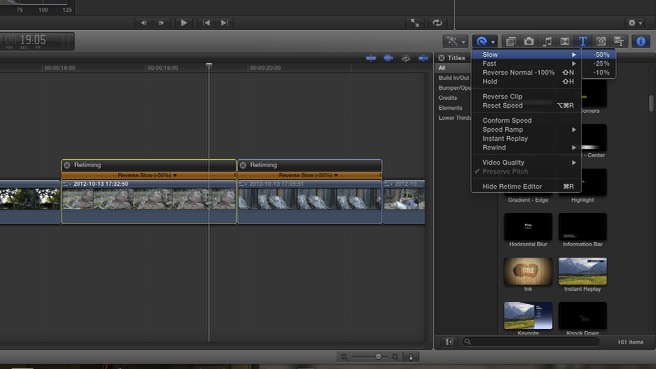Close first Retiming editor on clip 17:32:50

(67, 165)
